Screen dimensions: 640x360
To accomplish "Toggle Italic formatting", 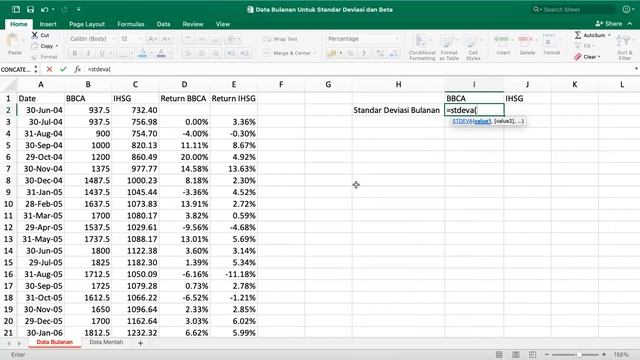I will click(x=88, y=53).
